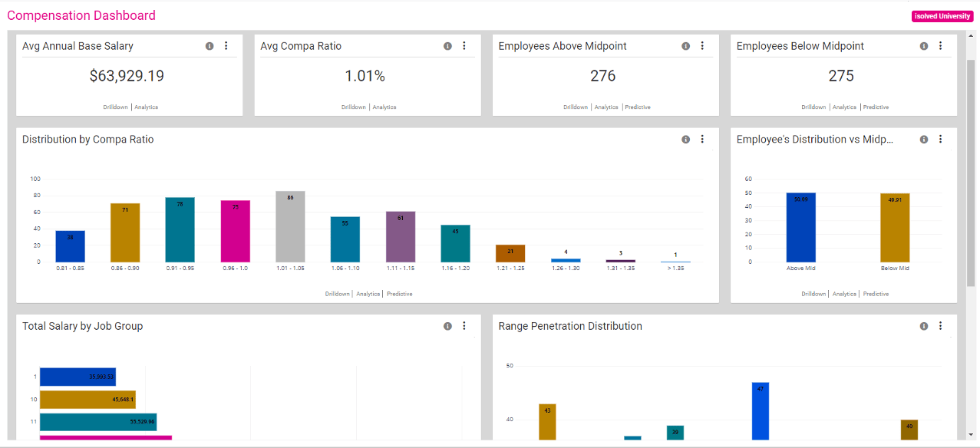This screenshot has height=448, width=980.
Task: Show info for Avg Compa Ratio card
Action: click(x=447, y=46)
